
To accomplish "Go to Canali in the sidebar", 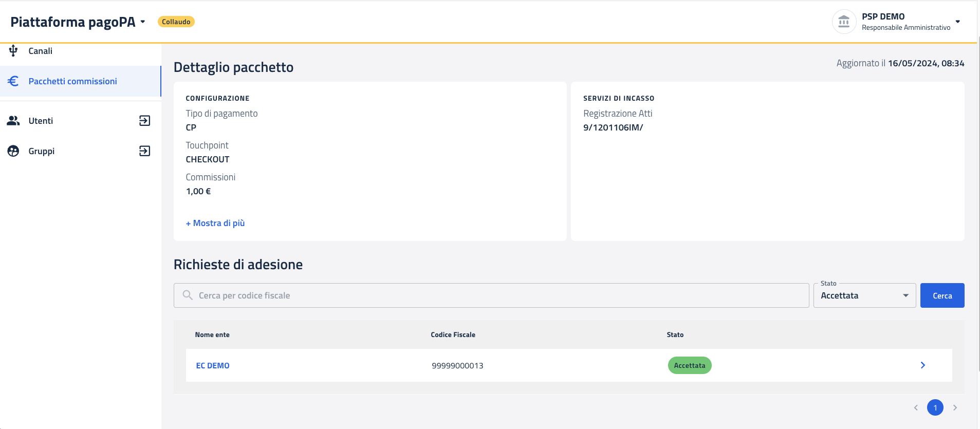I will tap(41, 51).
